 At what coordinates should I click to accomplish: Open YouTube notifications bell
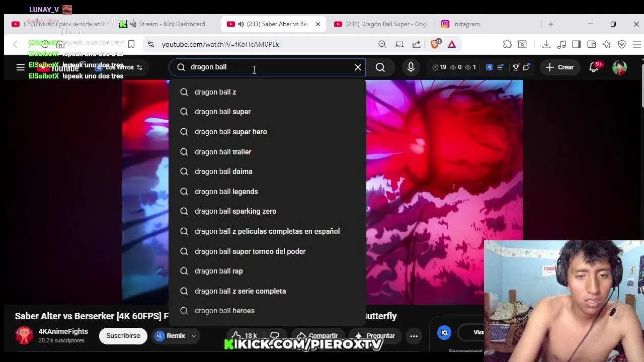tap(594, 67)
